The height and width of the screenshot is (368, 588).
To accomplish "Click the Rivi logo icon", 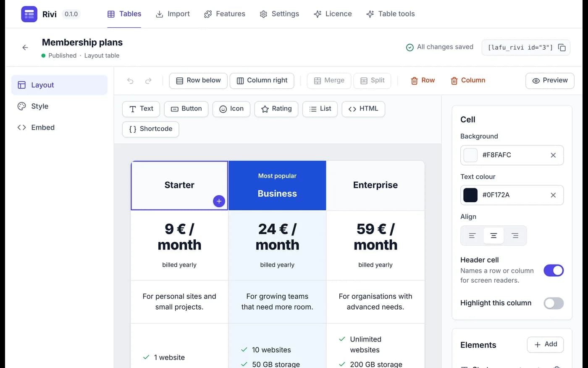I will point(29,14).
